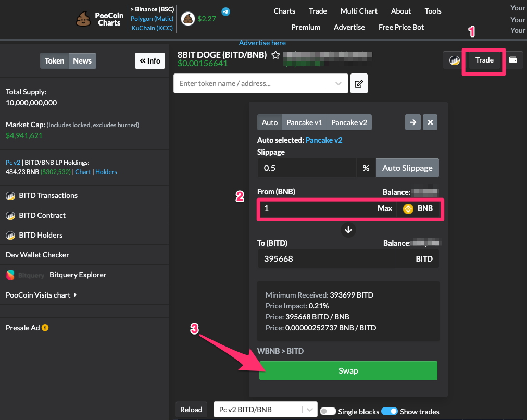
Task: Switch to the News tab
Action: 82,61
